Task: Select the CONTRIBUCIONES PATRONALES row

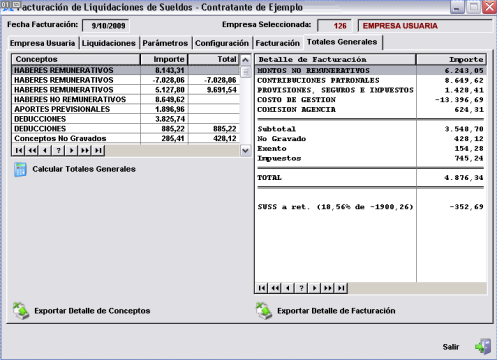Action: [371, 80]
